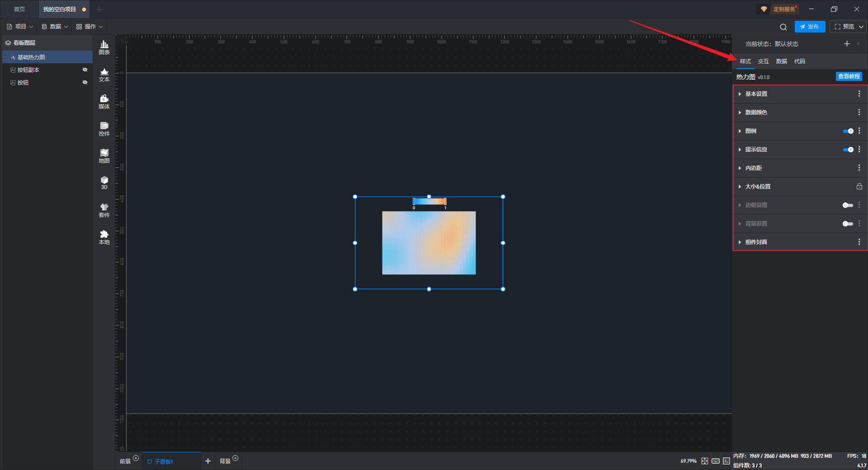
Task: Open more options for 提示信息
Action: [859, 149]
